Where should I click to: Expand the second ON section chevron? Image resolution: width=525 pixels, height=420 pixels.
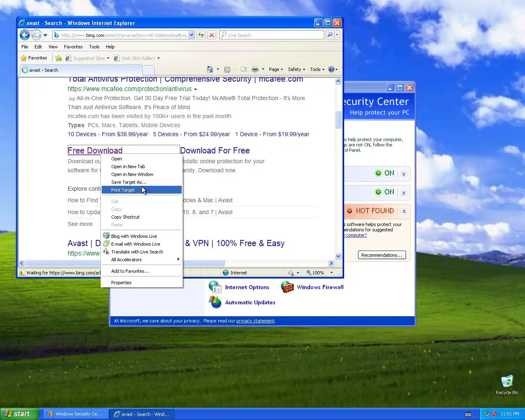pos(404,192)
